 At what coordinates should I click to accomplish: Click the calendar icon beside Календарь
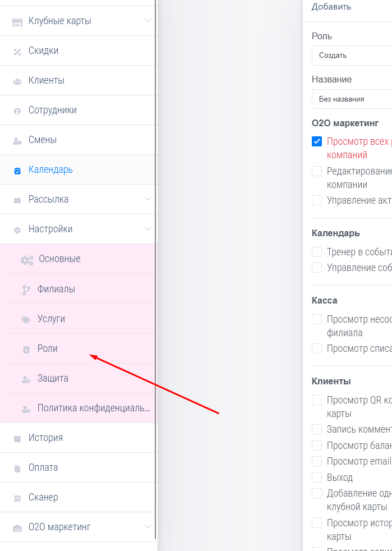coord(17,170)
